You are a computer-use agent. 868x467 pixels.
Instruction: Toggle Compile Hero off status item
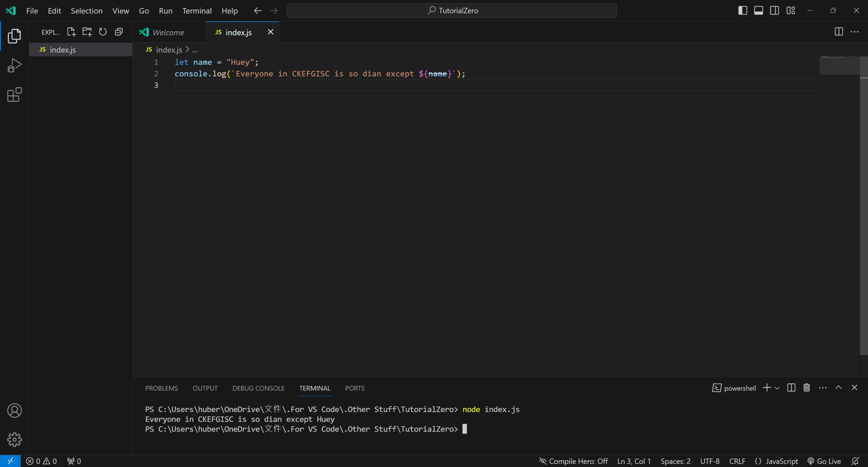point(573,461)
